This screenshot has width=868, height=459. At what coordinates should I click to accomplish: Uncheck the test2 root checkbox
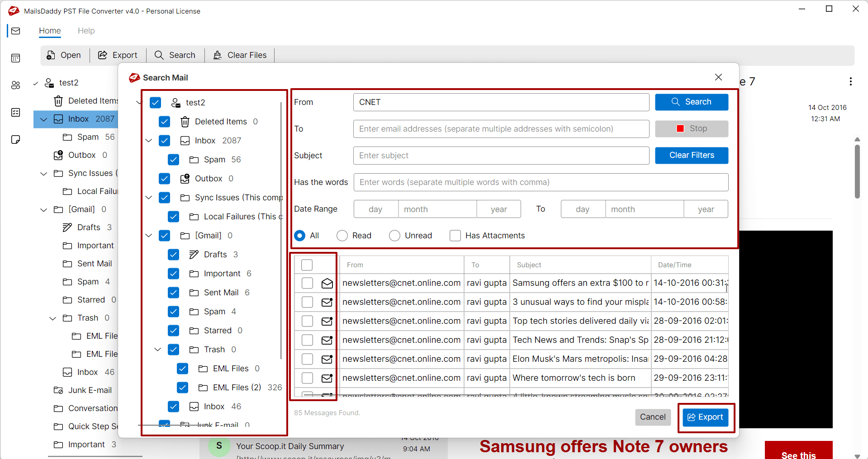tap(155, 103)
